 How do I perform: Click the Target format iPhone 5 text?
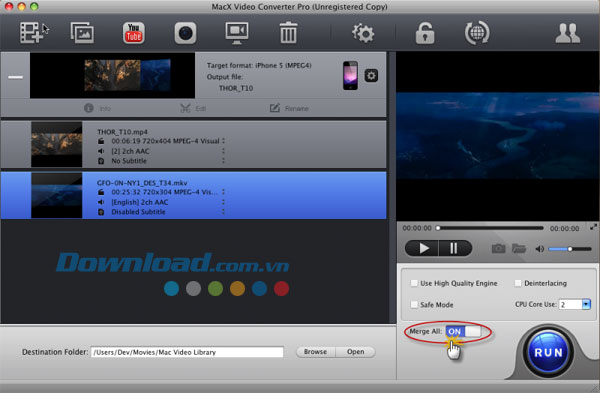coord(259,65)
